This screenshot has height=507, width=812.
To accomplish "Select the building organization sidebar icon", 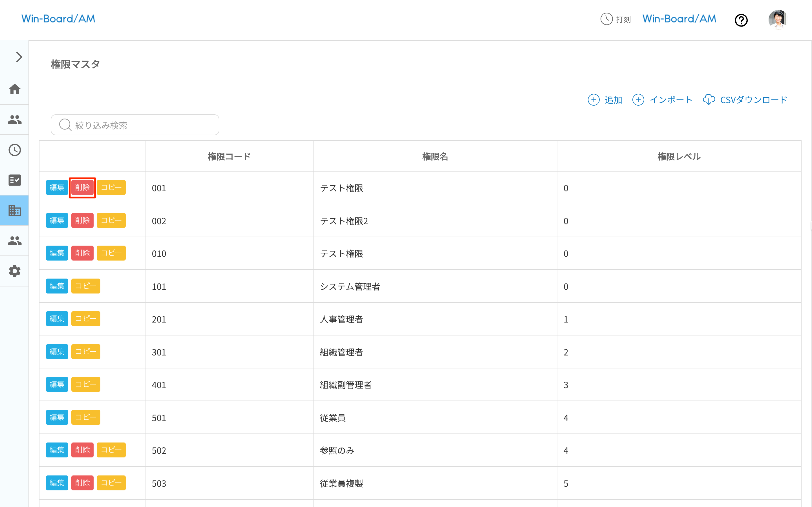I will coord(15,211).
